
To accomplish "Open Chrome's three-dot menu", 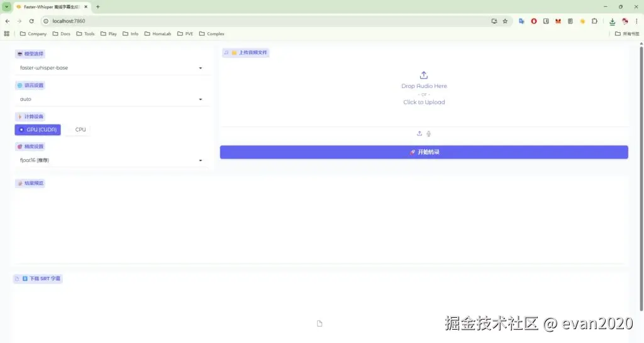I will coord(637,21).
